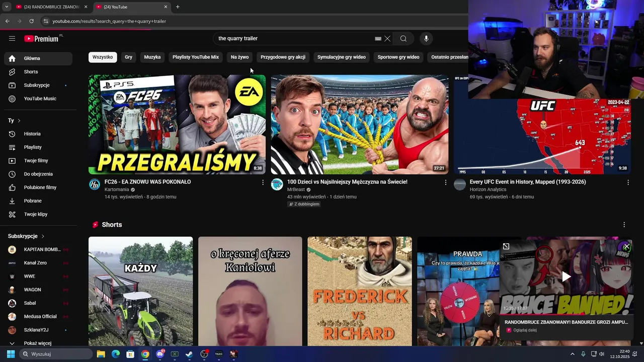Select Symulacyjne gry wideo chip
The width and height of the screenshot is (644, 362).
tap(342, 57)
